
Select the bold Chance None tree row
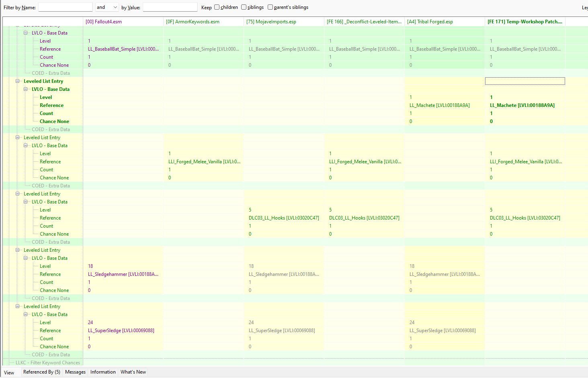pyautogui.click(x=54, y=121)
